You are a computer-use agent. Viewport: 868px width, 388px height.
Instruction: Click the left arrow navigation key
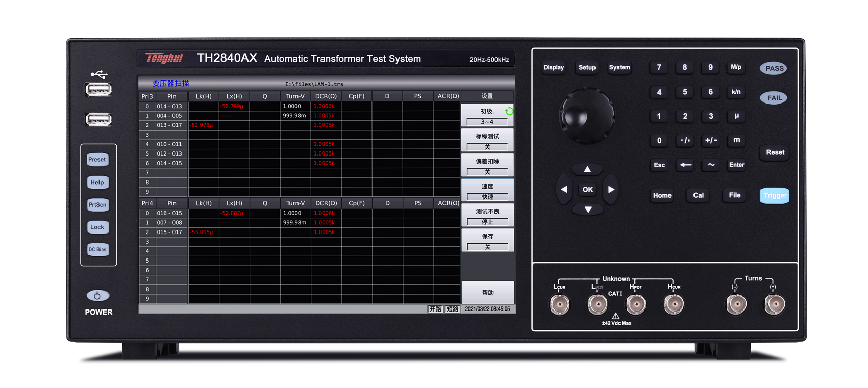(564, 189)
